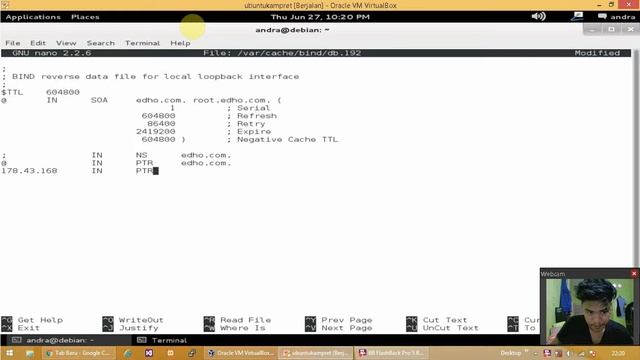Click the Justify shortcut label
The width and height of the screenshot is (640, 360).
138,328
